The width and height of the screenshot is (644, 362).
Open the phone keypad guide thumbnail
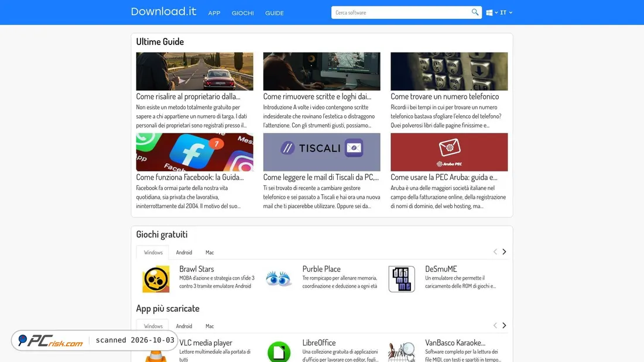coord(449,71)
